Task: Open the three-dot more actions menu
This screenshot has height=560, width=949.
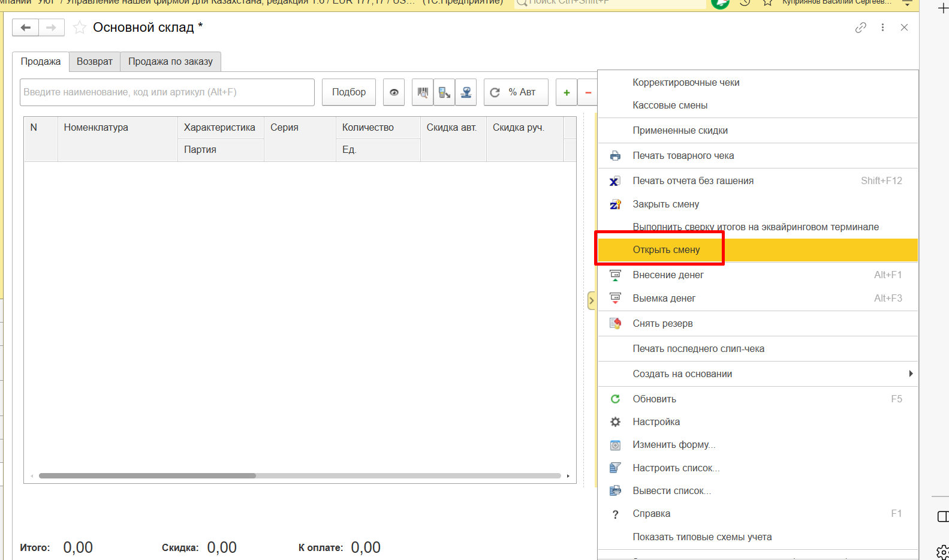Action: [x=882, y=28]
